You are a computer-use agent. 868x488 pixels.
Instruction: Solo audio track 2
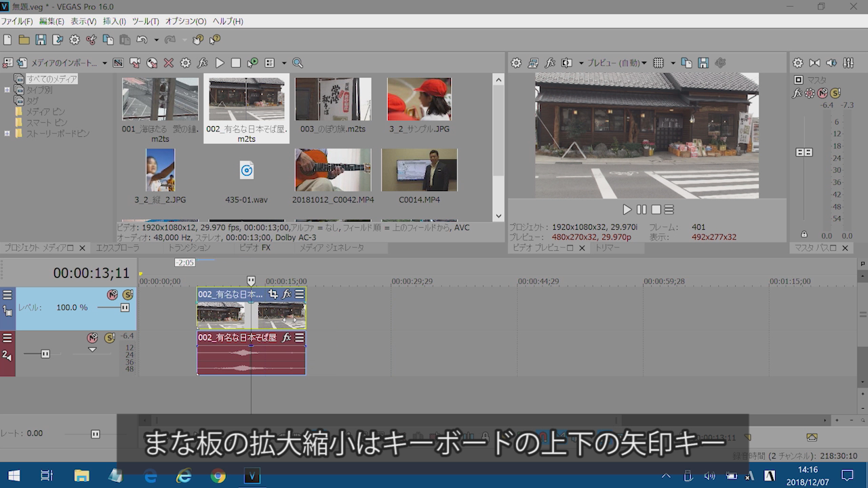tap(108, 338)
